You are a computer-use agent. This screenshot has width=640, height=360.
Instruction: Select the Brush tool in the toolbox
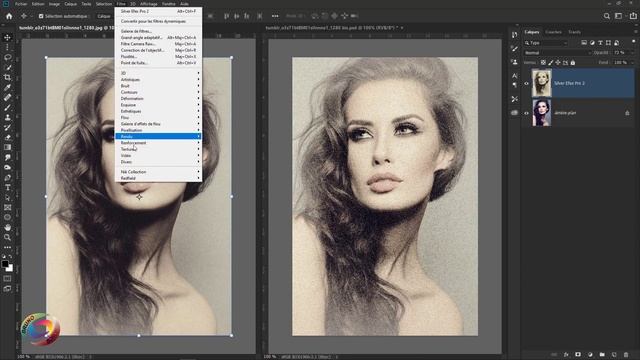pyautogui.click(x=7, y=107)
